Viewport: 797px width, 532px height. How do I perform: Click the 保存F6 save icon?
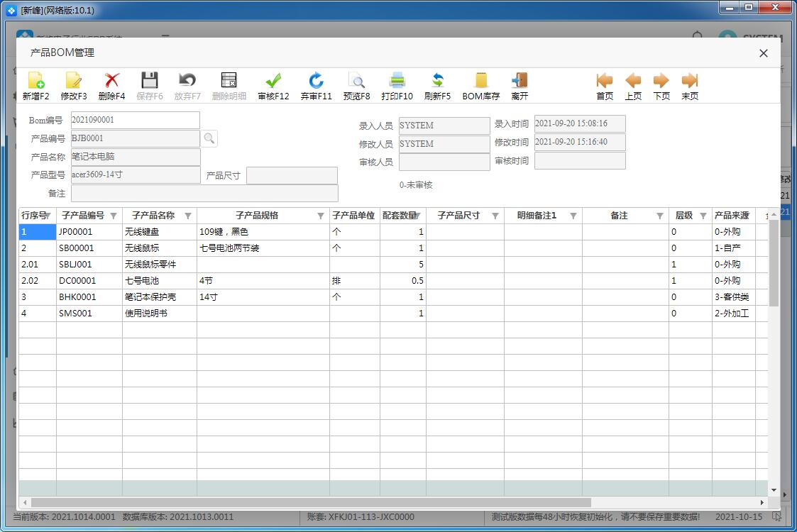tap(150, 80)
